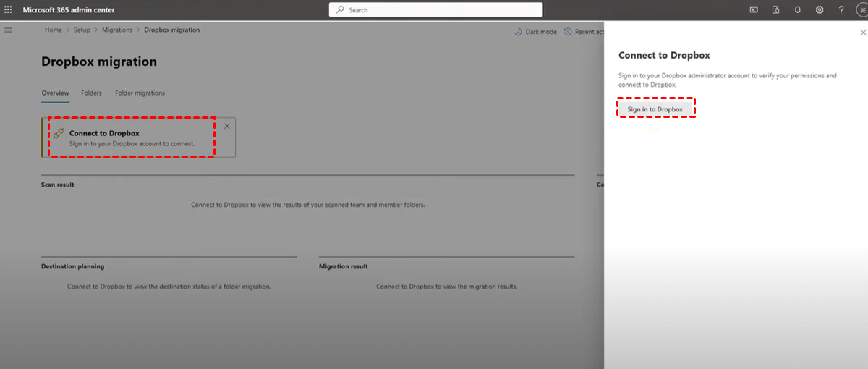Click the Dropbox migration page heading
This screenshot has height=369, width=868.
click(99, 61)
